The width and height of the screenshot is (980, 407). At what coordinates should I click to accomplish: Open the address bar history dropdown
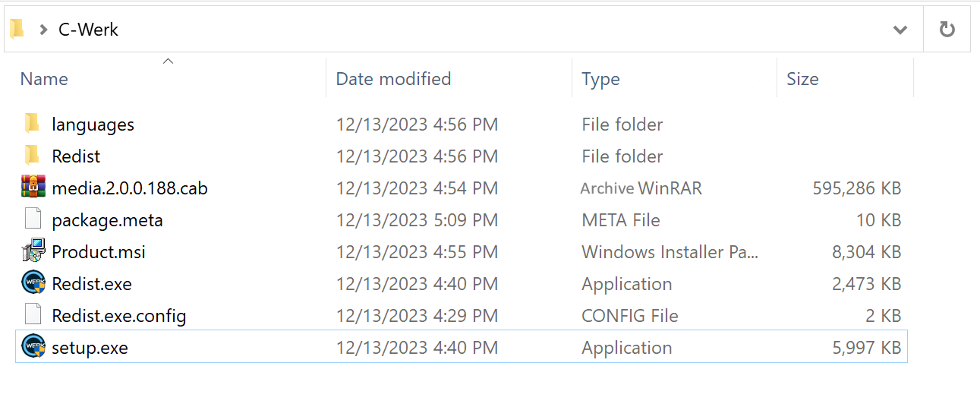click(900, 30)
